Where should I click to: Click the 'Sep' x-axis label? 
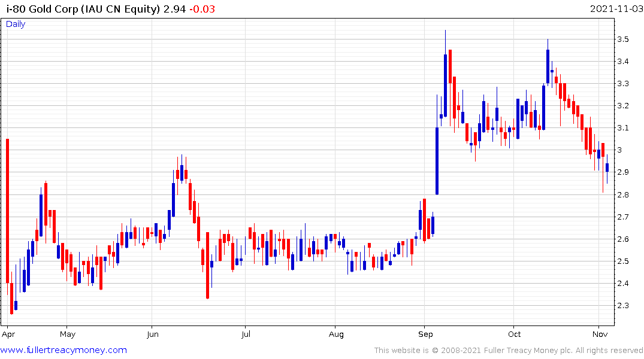coord(425,334)
